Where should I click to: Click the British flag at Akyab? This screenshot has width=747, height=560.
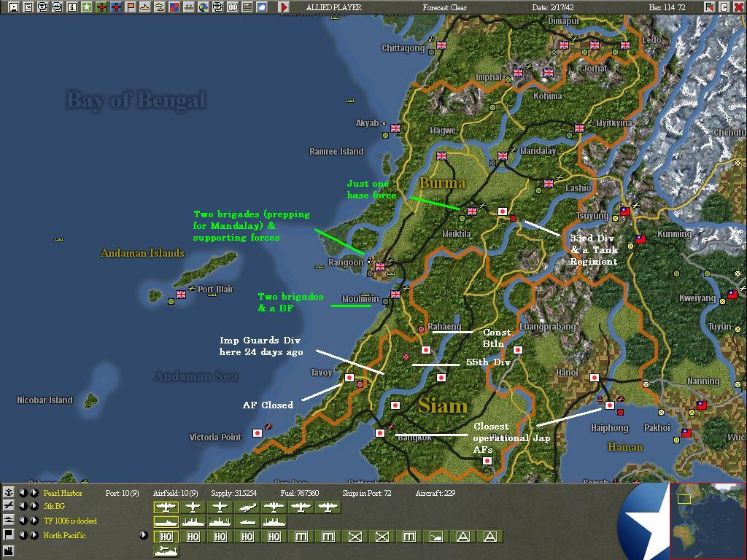pyautogui.click(x=395, y=128)
